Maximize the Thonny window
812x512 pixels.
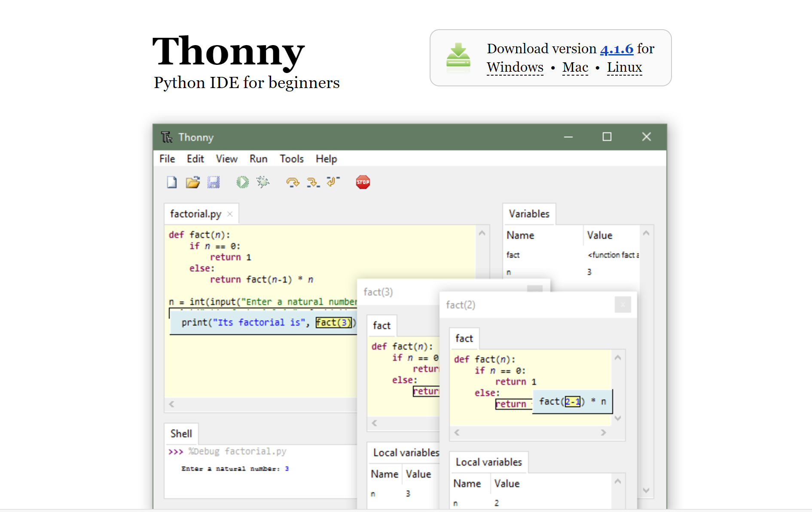pos(607,137)
